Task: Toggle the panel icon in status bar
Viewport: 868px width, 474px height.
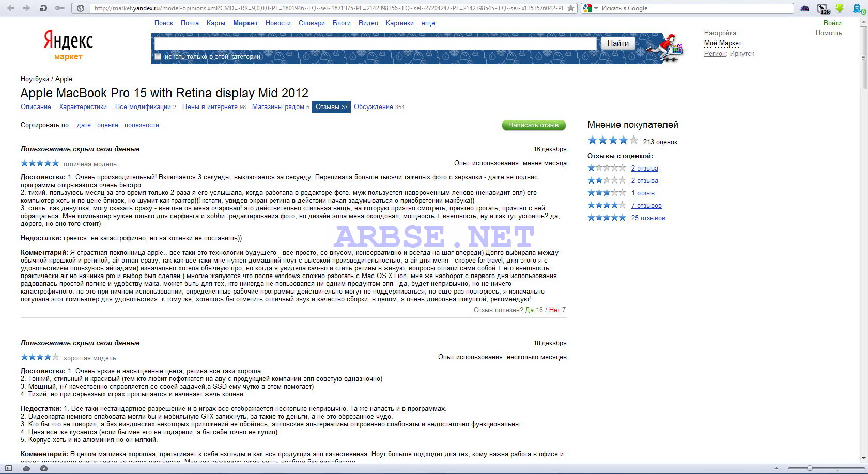Action: (x=9, y=468)
